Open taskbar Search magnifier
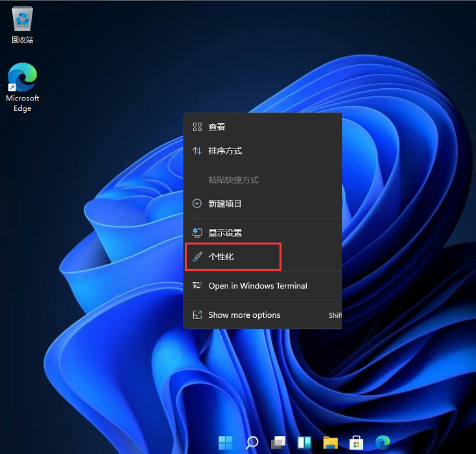This screenshot has width=476, height=454. click(x=252, y=442)
